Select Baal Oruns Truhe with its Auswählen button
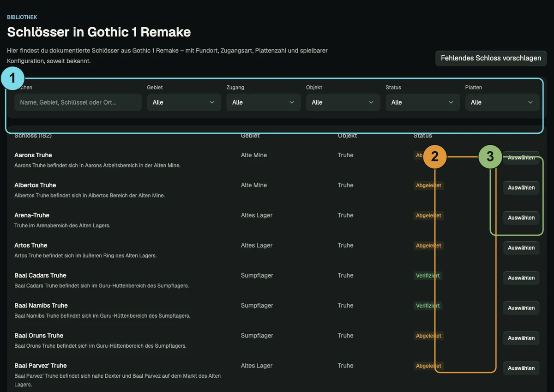 pos(521,338)
